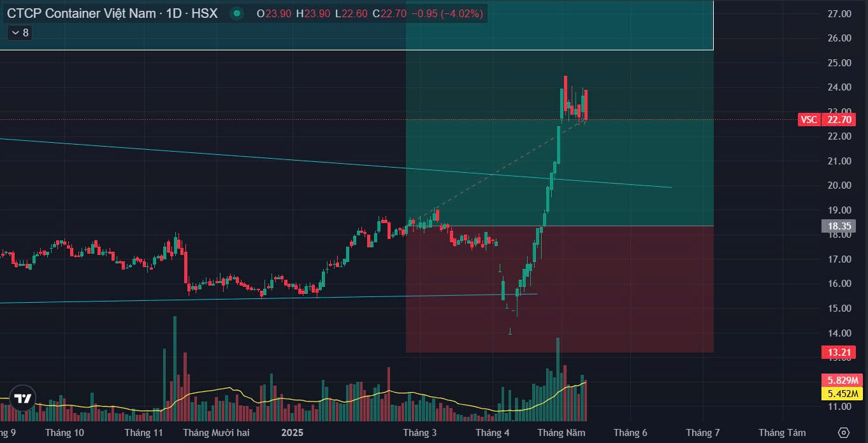The width and height of the screenshot is (868, 443).
Task: Click the red 13.21 stop price label
Action: 839,352
